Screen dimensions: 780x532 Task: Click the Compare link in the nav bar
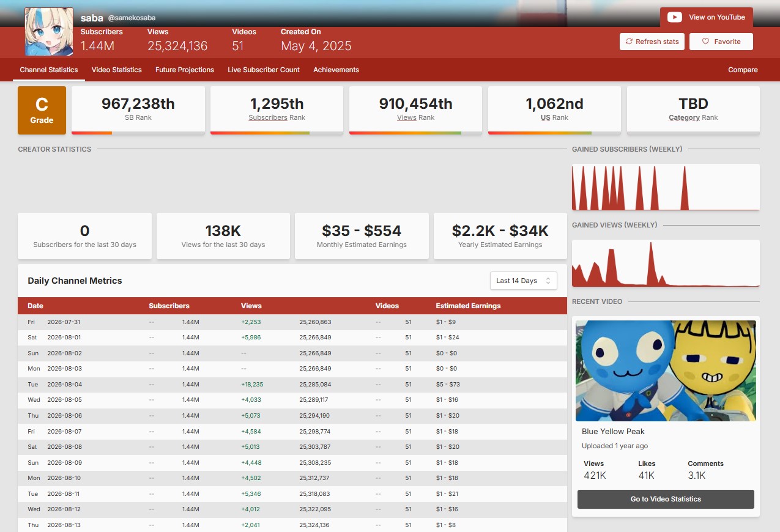(x=743, y=70)
